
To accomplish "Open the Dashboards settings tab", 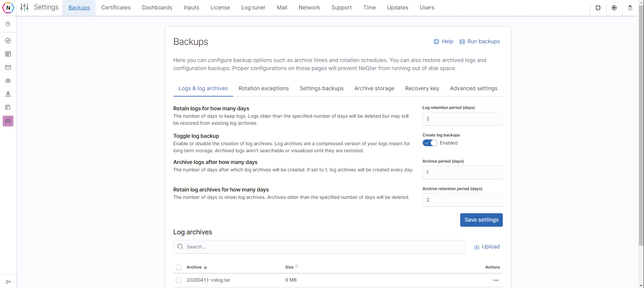I will pyautogui.click(x=157, y=7).
